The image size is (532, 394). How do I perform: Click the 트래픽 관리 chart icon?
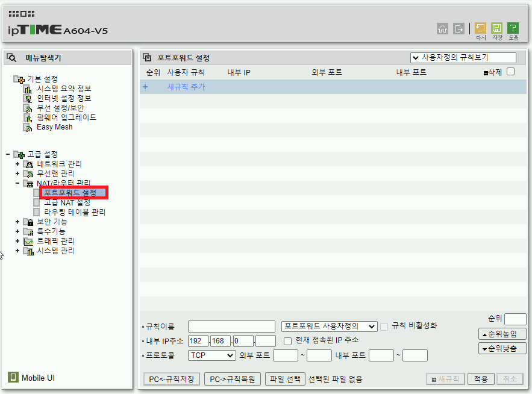point(28,242)
